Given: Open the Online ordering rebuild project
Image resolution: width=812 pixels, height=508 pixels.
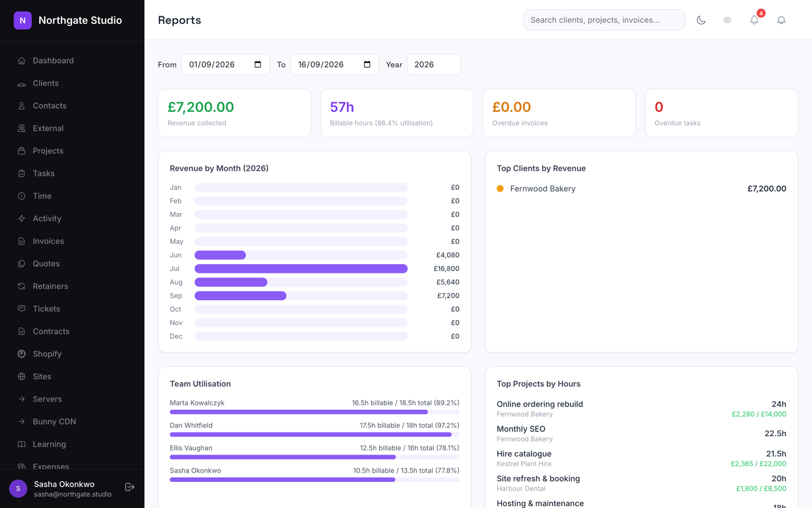Looking at the screenshot, I should [x=539, y=404].
